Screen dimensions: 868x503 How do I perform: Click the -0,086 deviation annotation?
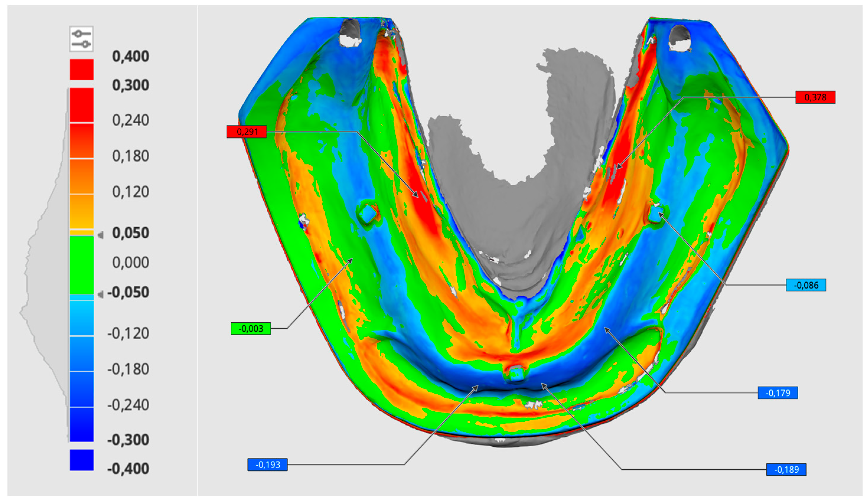click(806, 285)
